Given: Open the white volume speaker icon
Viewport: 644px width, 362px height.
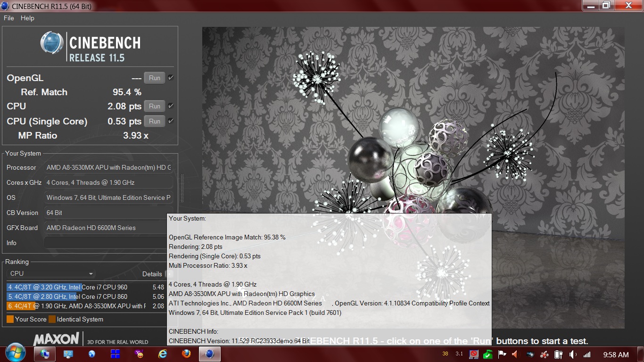Looking at the screenshot, I should point(573,354).
